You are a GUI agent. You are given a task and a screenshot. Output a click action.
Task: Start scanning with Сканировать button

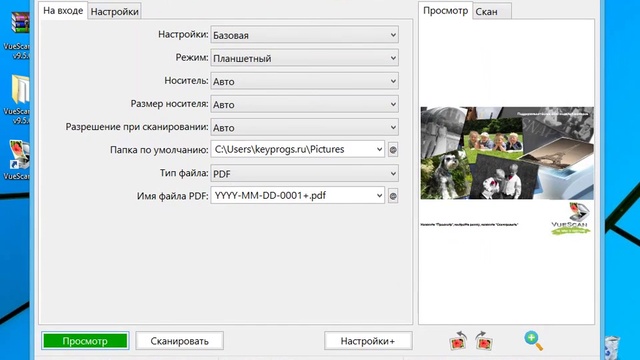[180, 341]
